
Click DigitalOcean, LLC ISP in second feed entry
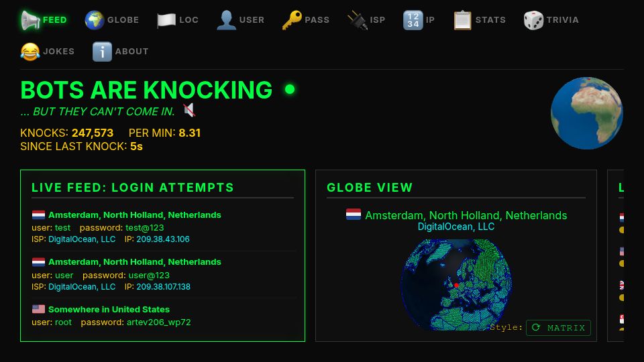click(x=82, y=287)
